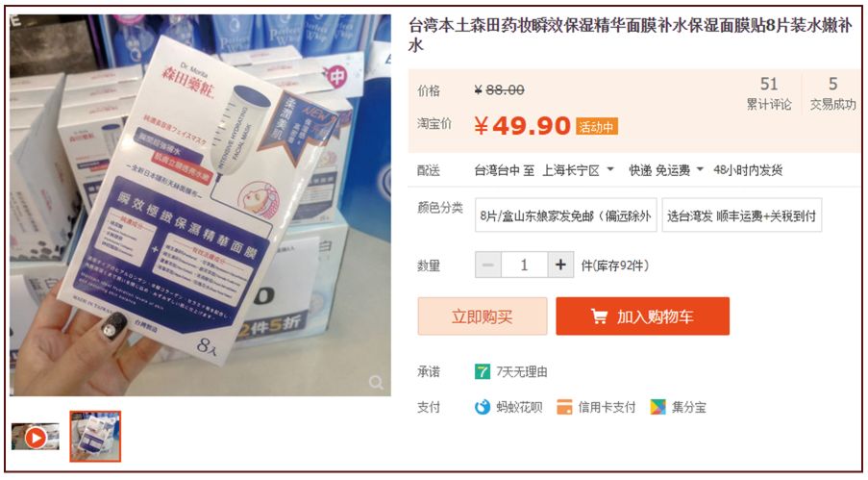The height and width of the screenshot is (480, 868).
Task: Click the quantity input field
Action: (x=524, y=265)
